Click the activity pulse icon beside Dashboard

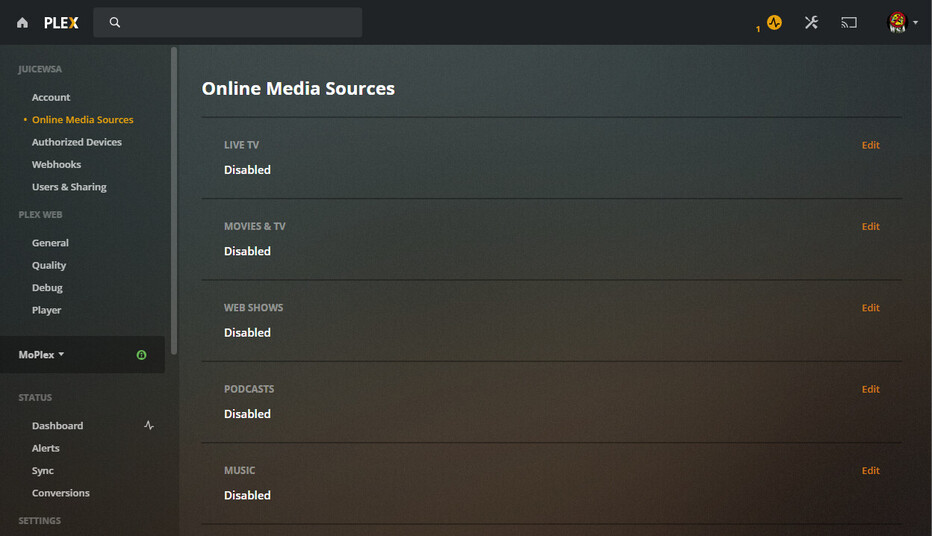click(149, 425)
